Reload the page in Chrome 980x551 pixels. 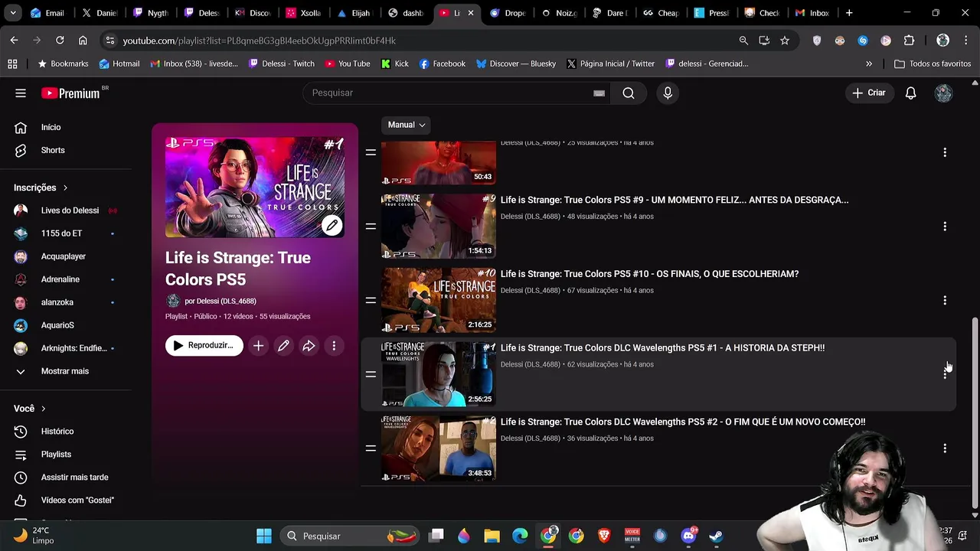[60, 40]
